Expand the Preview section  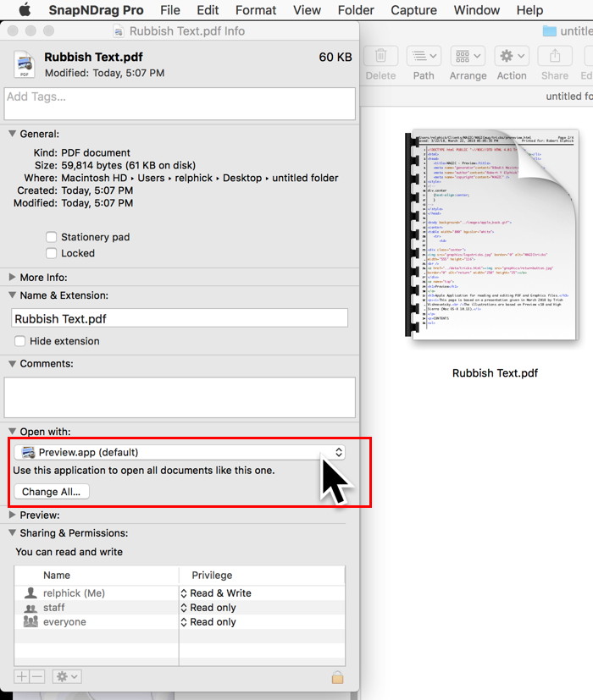pyautogui.click(x=13, y=515)
